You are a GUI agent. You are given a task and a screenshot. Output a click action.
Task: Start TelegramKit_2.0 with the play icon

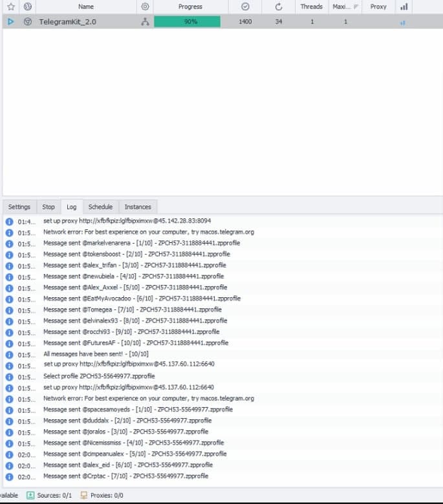click(x=10, y=21)
